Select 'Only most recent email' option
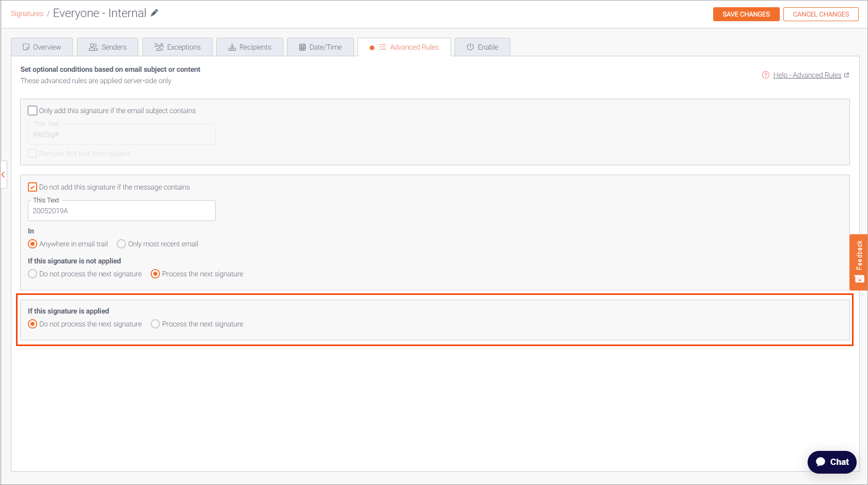This screenshot has height=485, width=868. coord(121,244)
